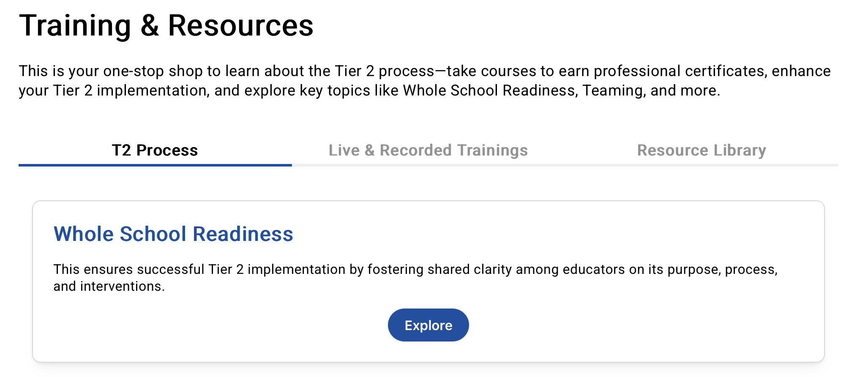Open the Live & Recorded Trainings tab
This screenshot has height=377, width=868.
pos(428,150)
